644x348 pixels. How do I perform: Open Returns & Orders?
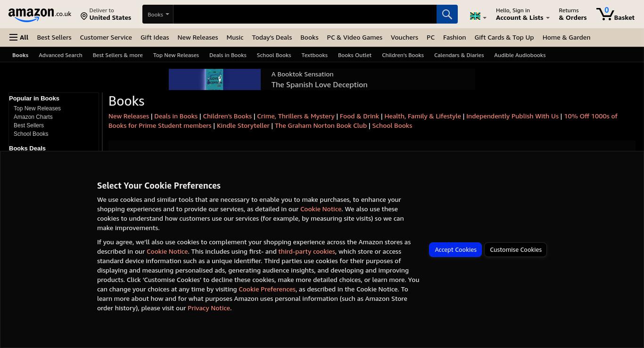coord(573,14)
